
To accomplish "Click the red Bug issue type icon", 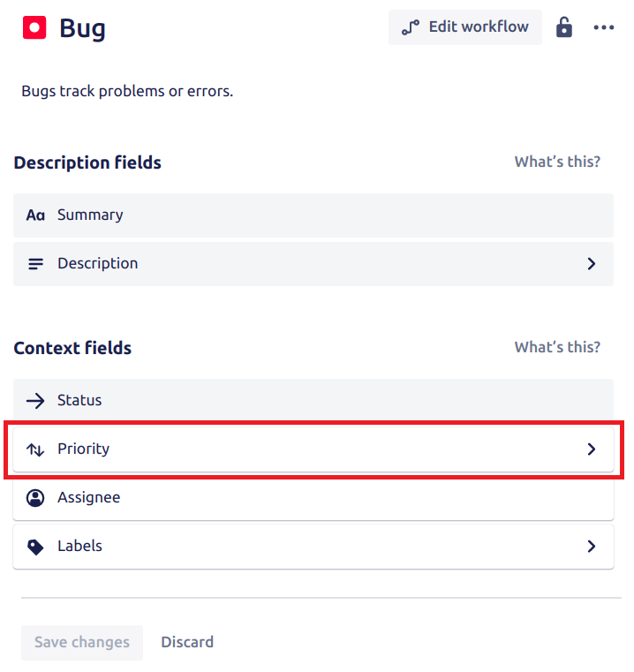I will tap(34, 28).
